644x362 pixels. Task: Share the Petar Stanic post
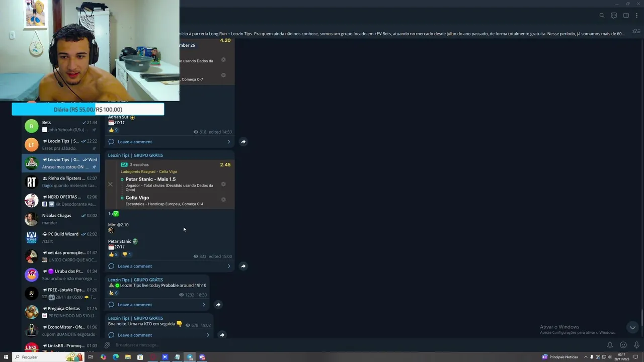tap(243, 266)
